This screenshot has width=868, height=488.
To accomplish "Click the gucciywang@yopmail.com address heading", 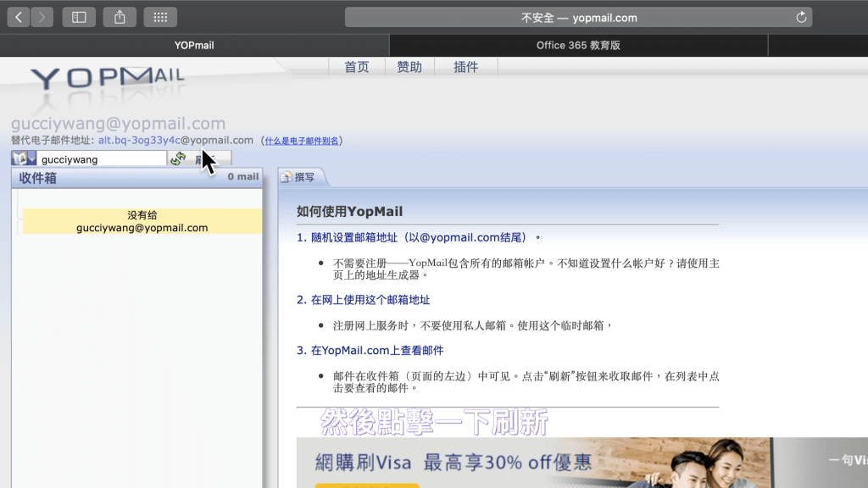I will click(119, 124).
